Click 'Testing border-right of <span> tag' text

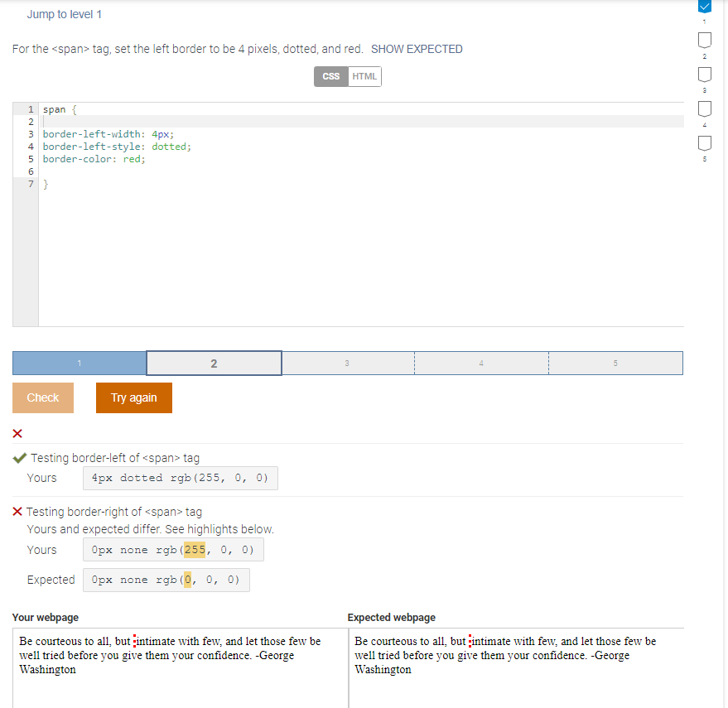(x=114, y=512)
